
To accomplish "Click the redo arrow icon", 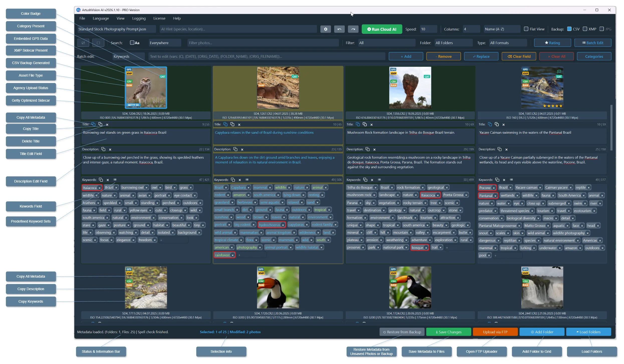I will 353,29.
